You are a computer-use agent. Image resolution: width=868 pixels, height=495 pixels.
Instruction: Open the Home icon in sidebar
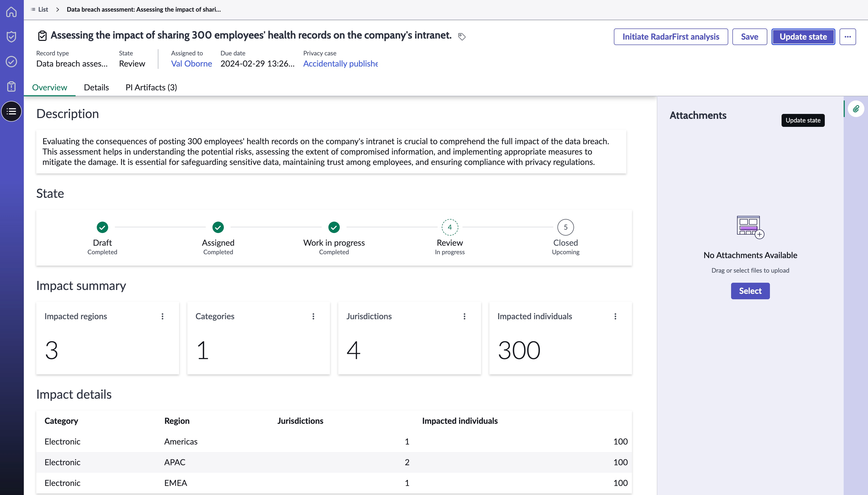[12, 12]
